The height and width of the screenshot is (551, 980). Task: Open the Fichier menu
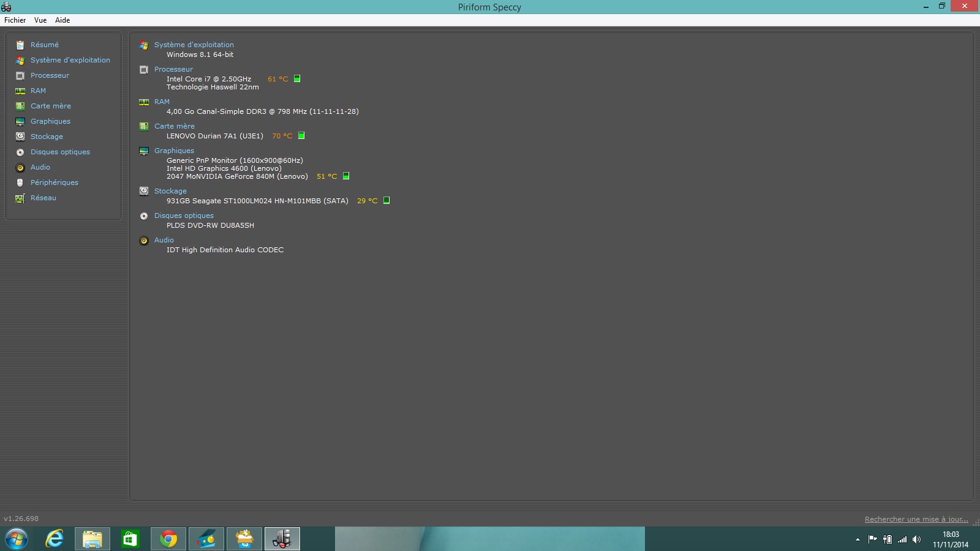15,20
